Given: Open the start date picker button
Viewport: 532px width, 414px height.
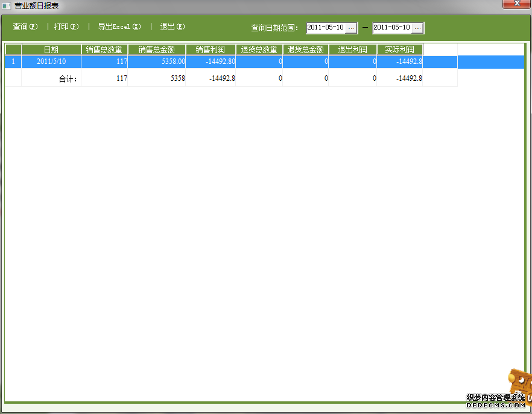Looking at the screenshot, I should click(x=351, y=28).
